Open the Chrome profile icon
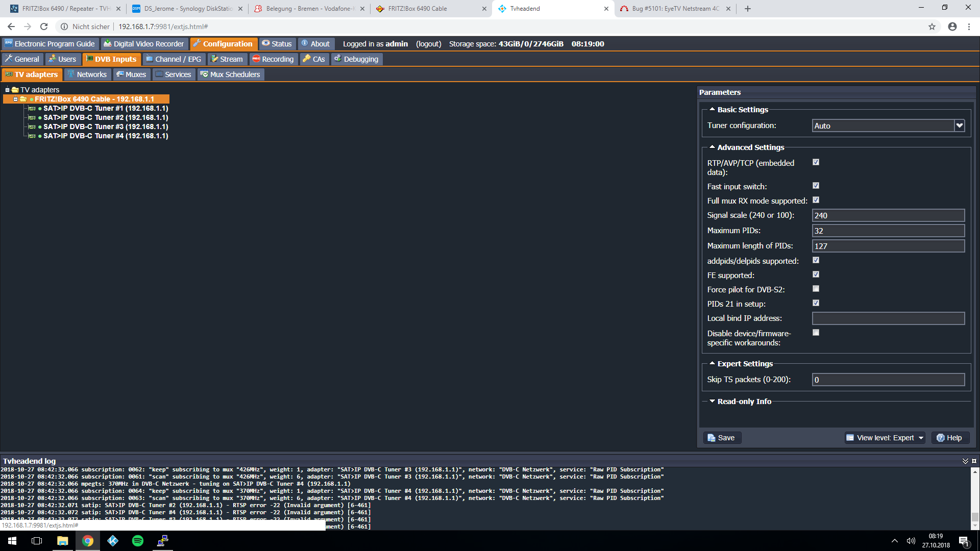The height and width of the screenshot is (551, 980). click(952, 27)
